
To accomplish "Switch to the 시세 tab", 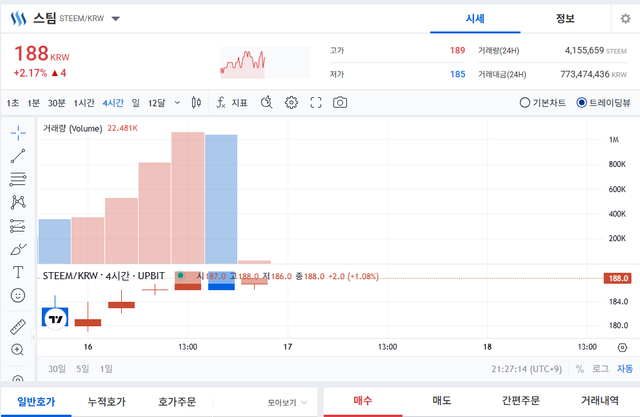I will click(x=475, y=18).
